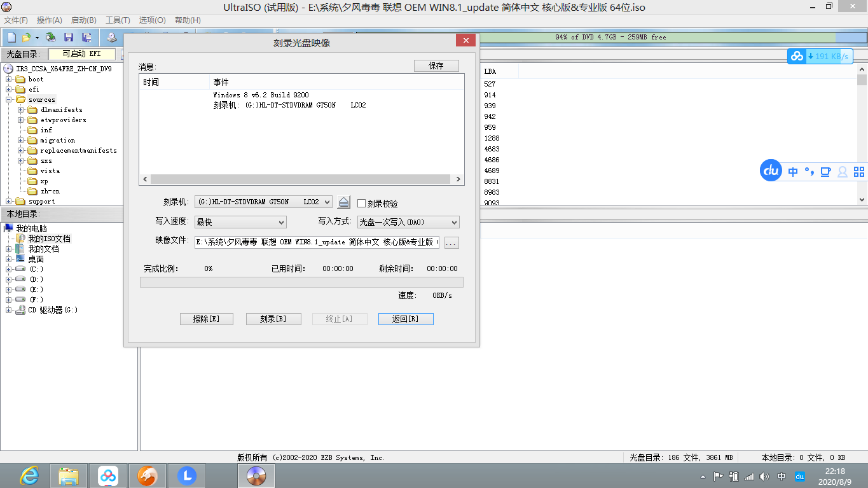Enable the 刻录校验 checkbox
Screen dimensions: 868x488
point(362,204)
